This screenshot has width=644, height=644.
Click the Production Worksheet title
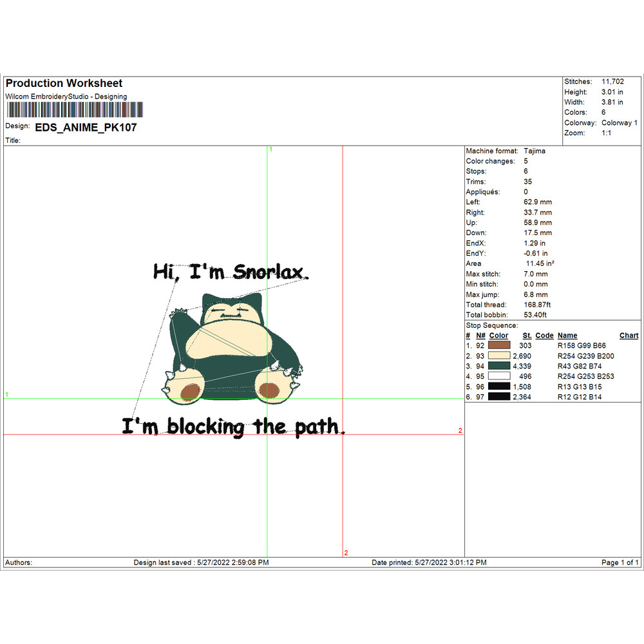click(64, 83)
